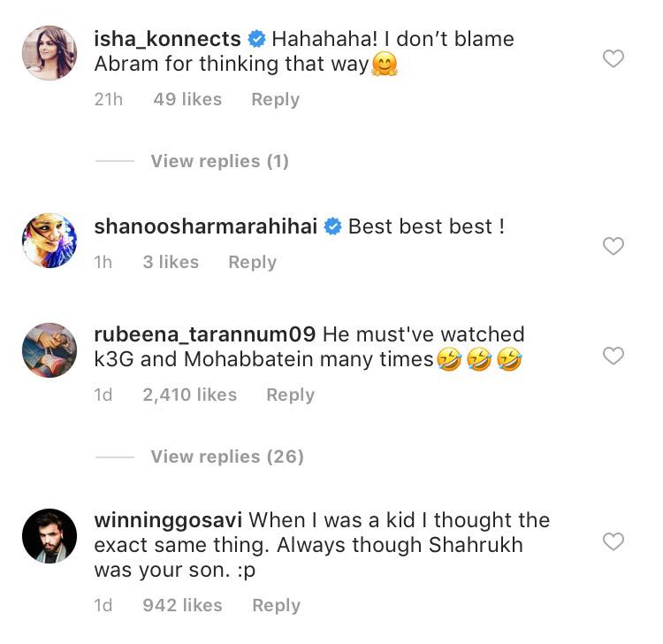Heart the winninggosavi comment
The image size is (663, 644).
coord(613,541)
